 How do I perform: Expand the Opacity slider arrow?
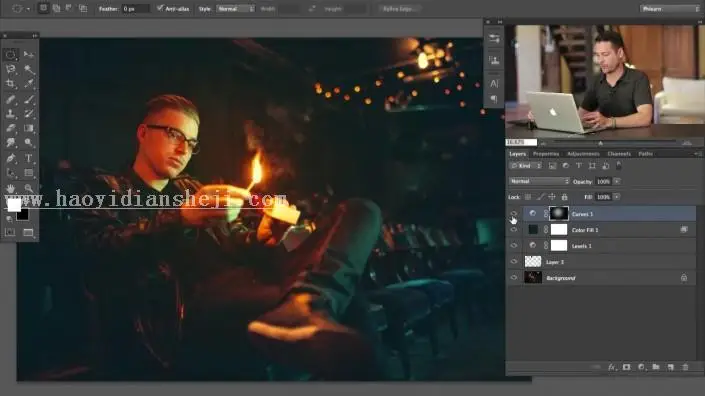coord(617,182)
